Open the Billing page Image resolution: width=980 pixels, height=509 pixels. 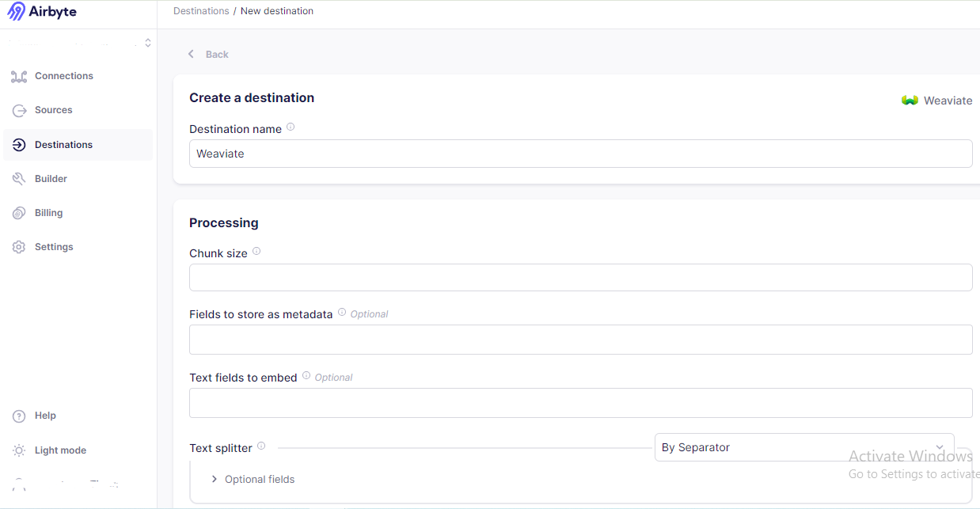pos(78,213)
